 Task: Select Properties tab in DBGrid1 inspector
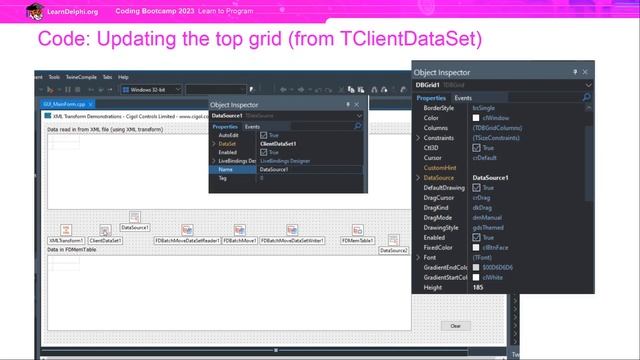431,98
